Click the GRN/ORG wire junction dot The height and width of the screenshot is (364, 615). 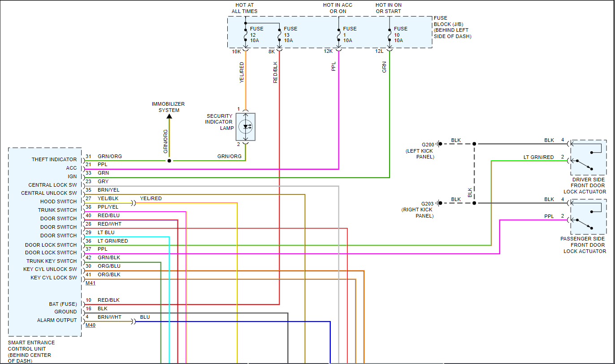pos(169,160)
